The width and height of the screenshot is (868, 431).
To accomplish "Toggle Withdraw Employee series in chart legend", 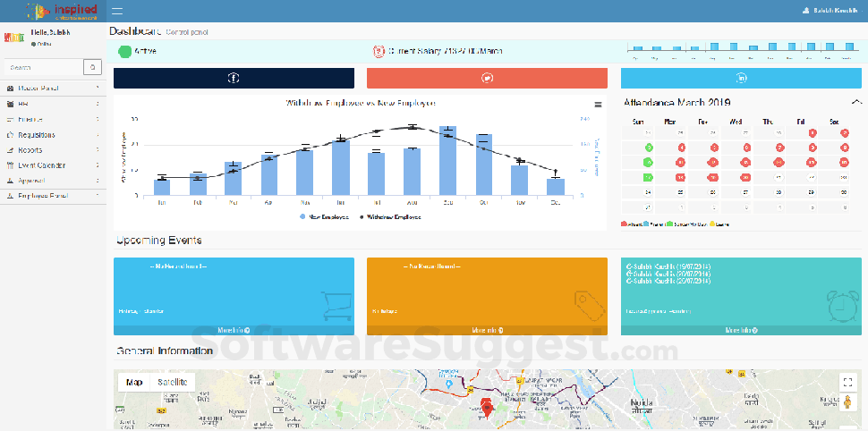I will pyautogui.click(x=390, y=216).
